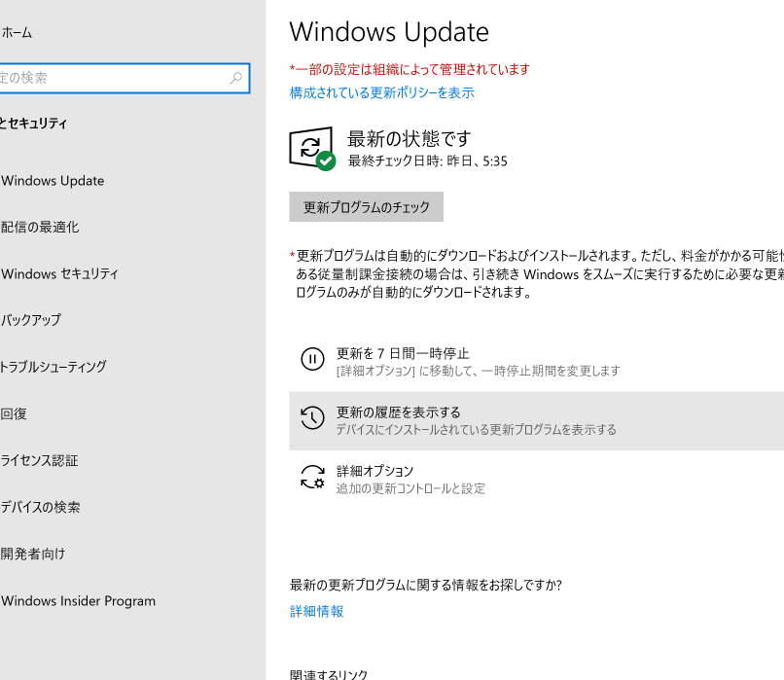The width and height of the screenshot is (784, 680).
Task: Open 配信の最適化 settings page
Action: click(41, 228)
